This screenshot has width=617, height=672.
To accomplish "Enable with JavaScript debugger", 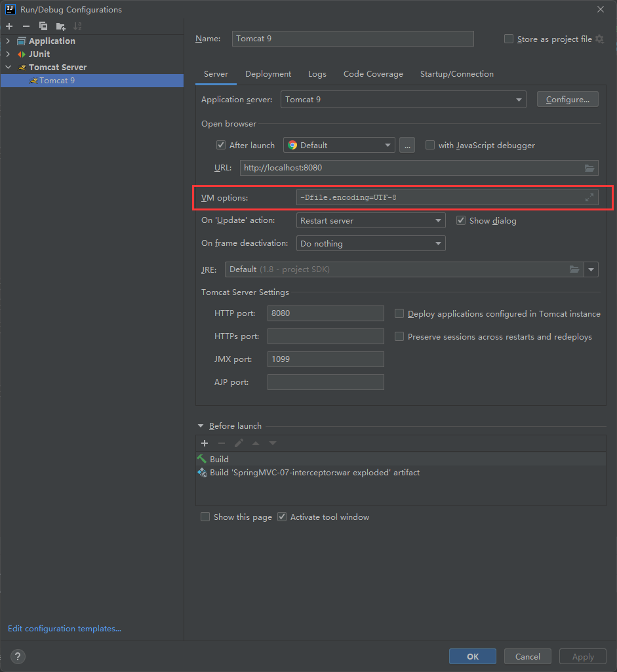I will click(429, 146).
